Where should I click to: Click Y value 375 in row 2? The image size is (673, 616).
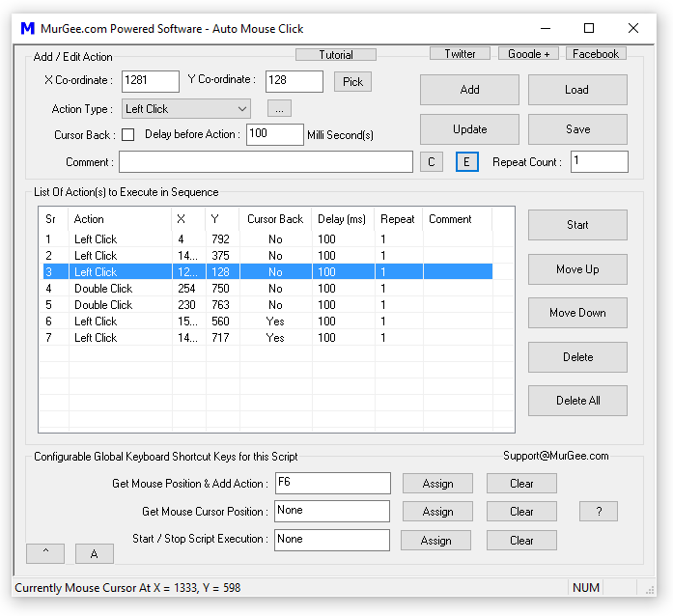[x=220, y=256]
